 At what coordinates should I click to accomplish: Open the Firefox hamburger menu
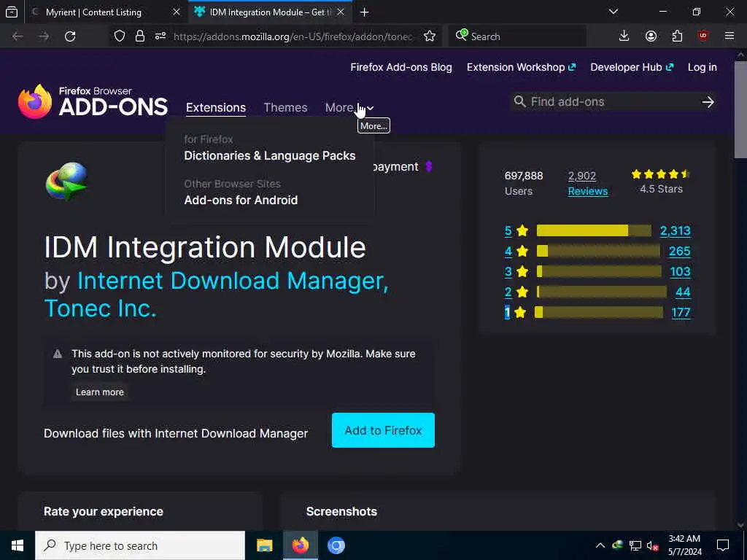729,36
